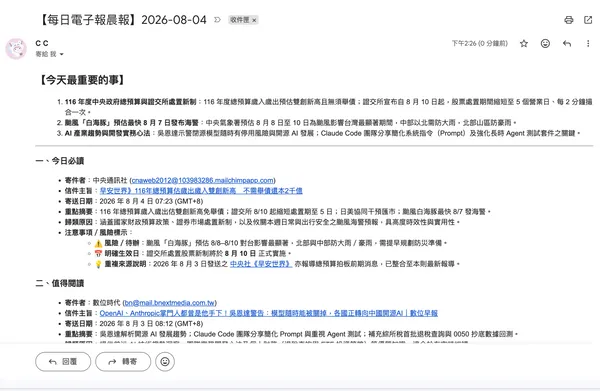Screen dimensions: 600x391
Task: Star this message from C C
Action: (x=524, y=44)
